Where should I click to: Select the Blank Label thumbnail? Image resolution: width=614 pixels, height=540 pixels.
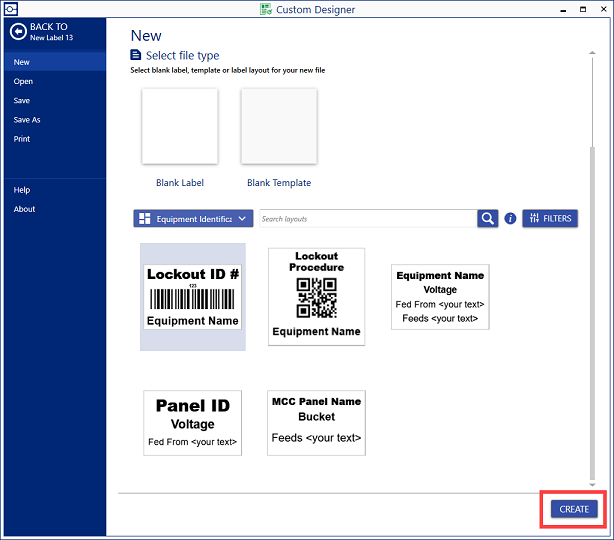180,126
